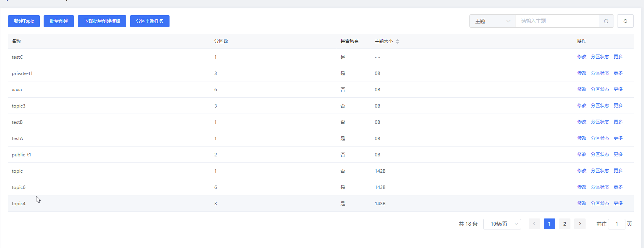Open the 10条/页 page size dropdown
The width and height of the screenshot is (644, 248).
[502, 224]
